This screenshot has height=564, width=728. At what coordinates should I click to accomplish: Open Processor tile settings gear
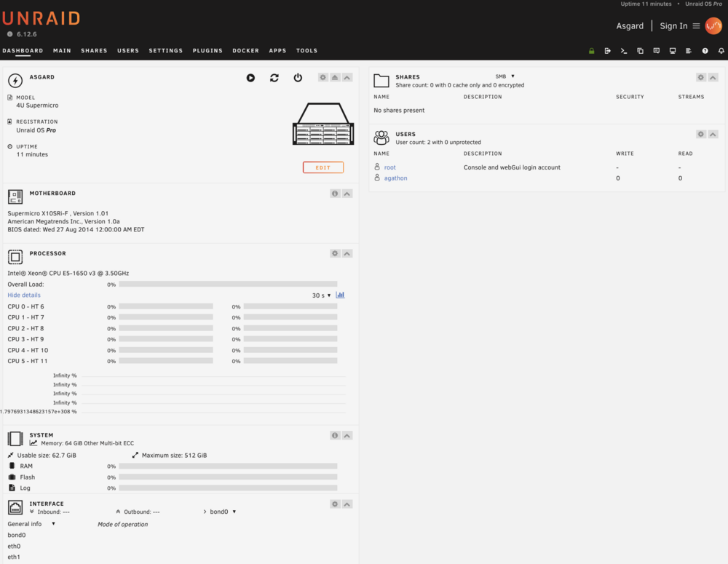pyautogui.click(x=335, y=253)
